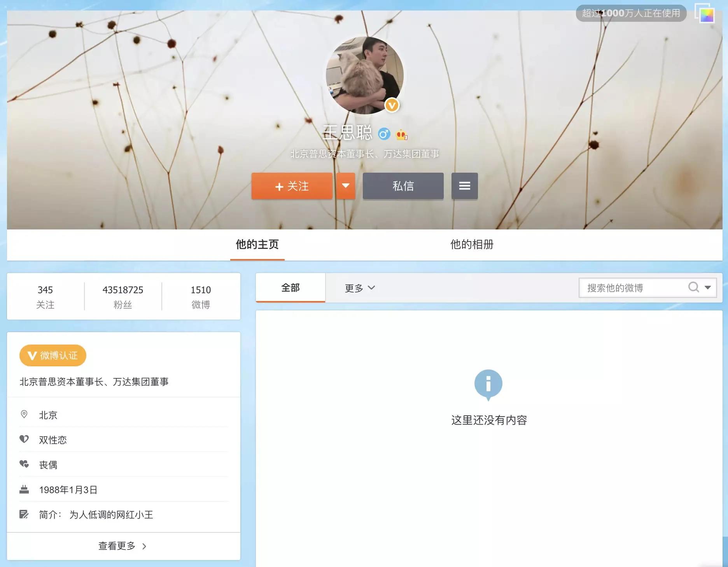Select the 全部 tab on the feed

290,288
